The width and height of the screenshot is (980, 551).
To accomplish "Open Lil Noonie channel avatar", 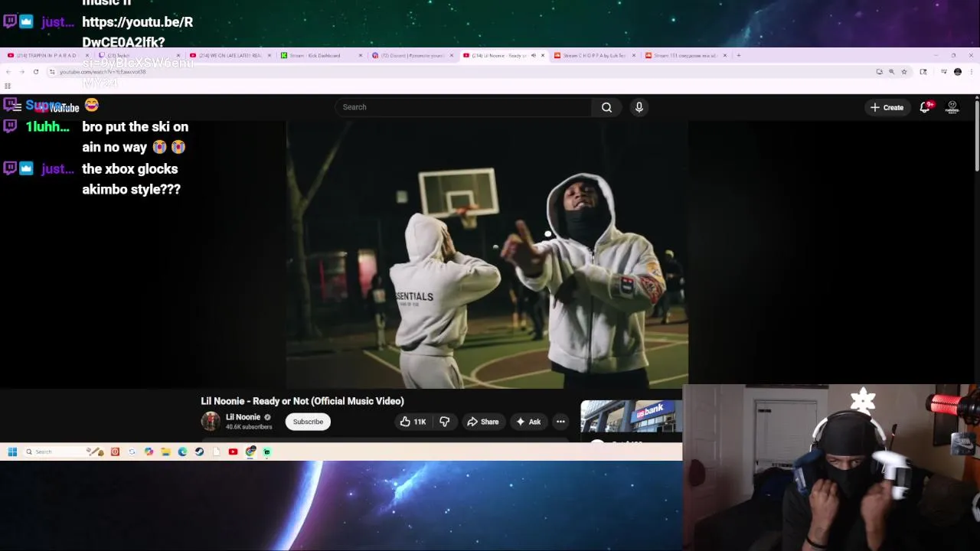I will coord(211,421).
